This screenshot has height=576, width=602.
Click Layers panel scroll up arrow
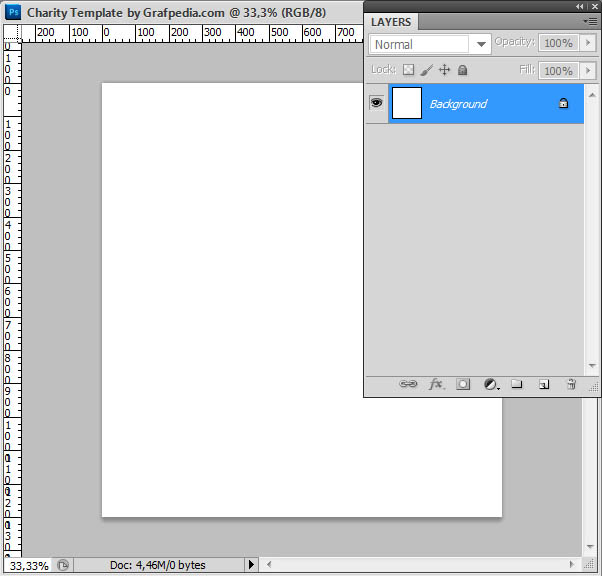(x=592, y=95)
